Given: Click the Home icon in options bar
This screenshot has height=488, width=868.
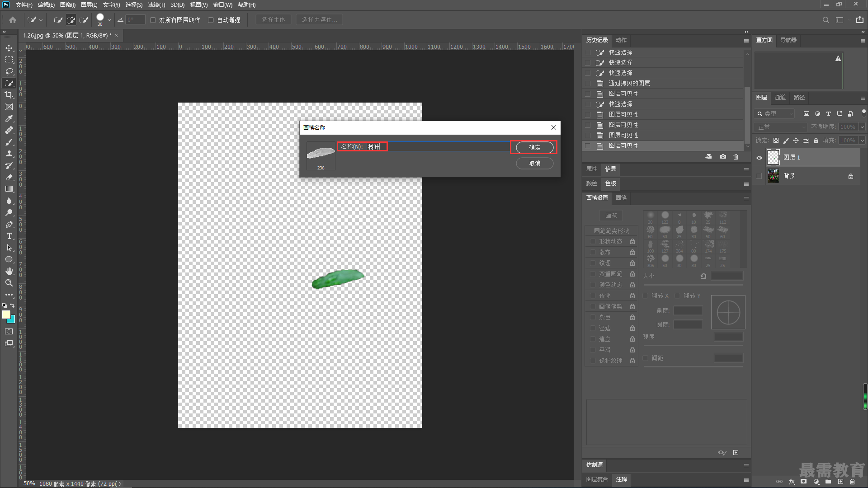Looking at the screenshot, I should pyautogui.click(x=13, y=20).
